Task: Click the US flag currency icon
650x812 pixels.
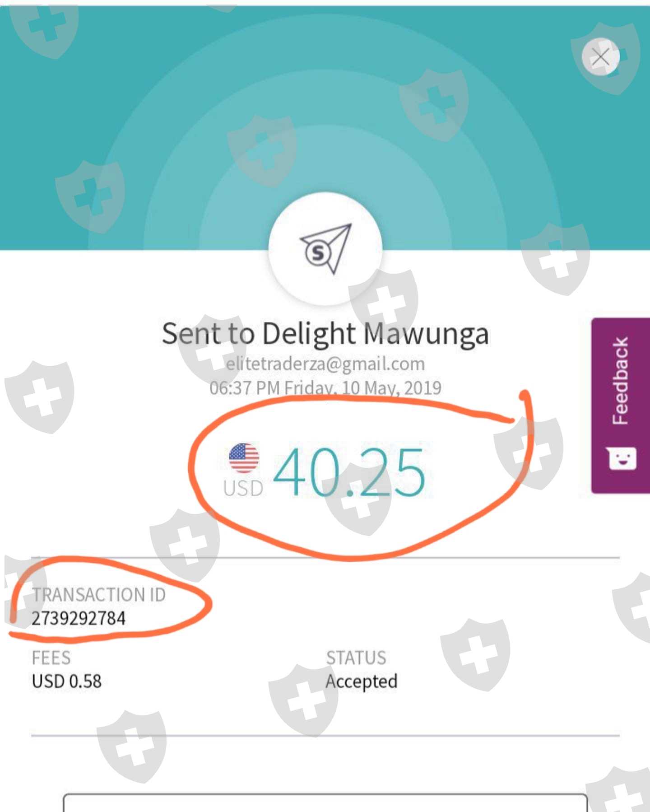Action: (x=244, y=457)
